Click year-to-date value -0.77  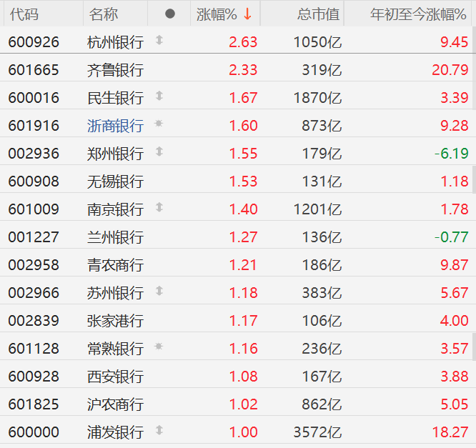point(452,237)
